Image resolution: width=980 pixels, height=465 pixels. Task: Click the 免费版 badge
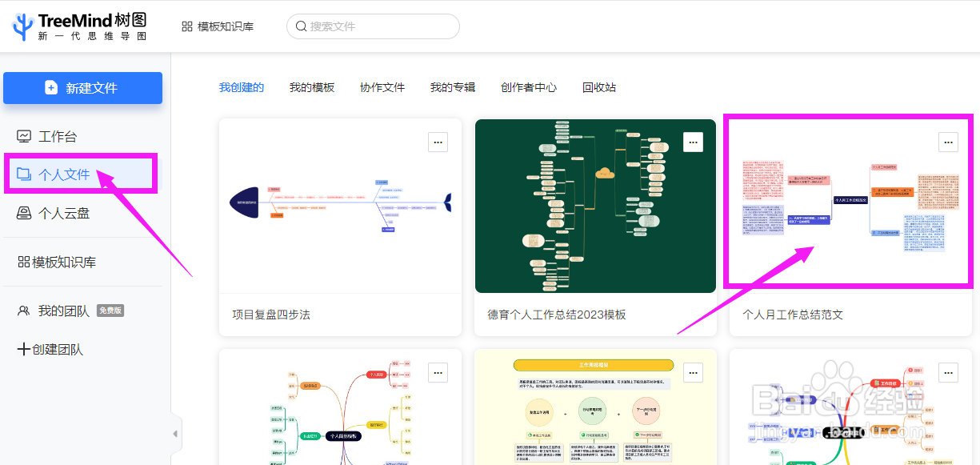[x=110, y=311]
